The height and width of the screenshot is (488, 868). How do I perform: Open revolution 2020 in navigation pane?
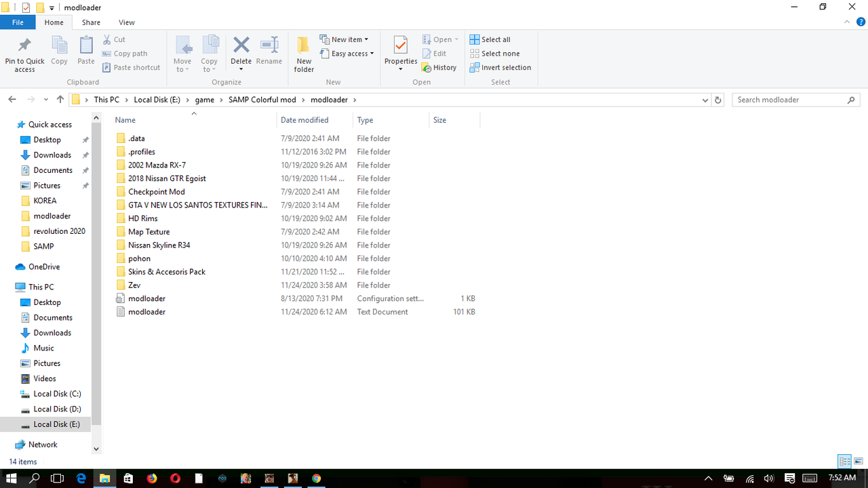[59, 231]
